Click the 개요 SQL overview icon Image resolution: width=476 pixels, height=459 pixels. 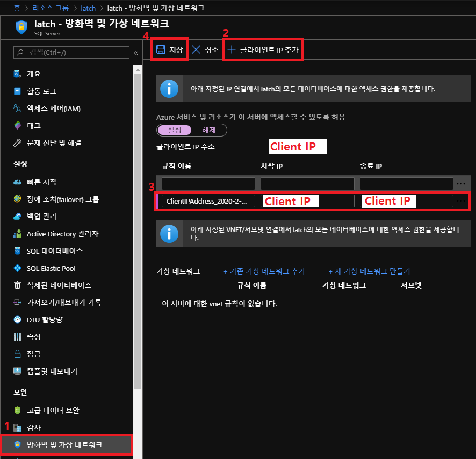pos(17,74)
